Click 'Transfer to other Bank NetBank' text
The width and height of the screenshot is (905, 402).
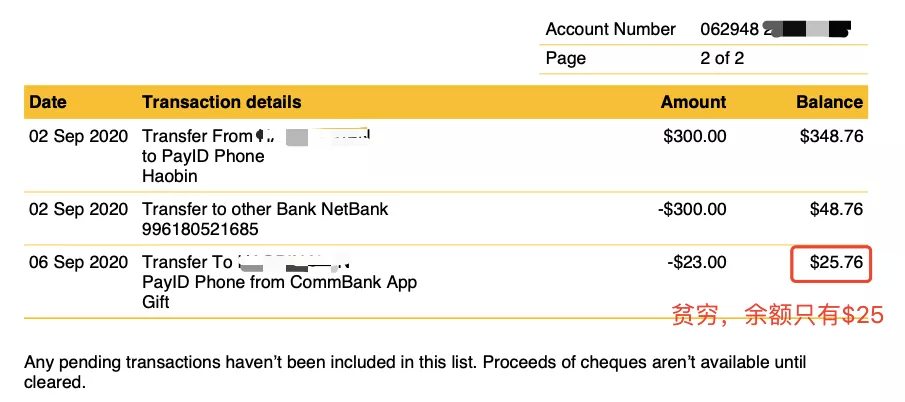pos(265,209)
